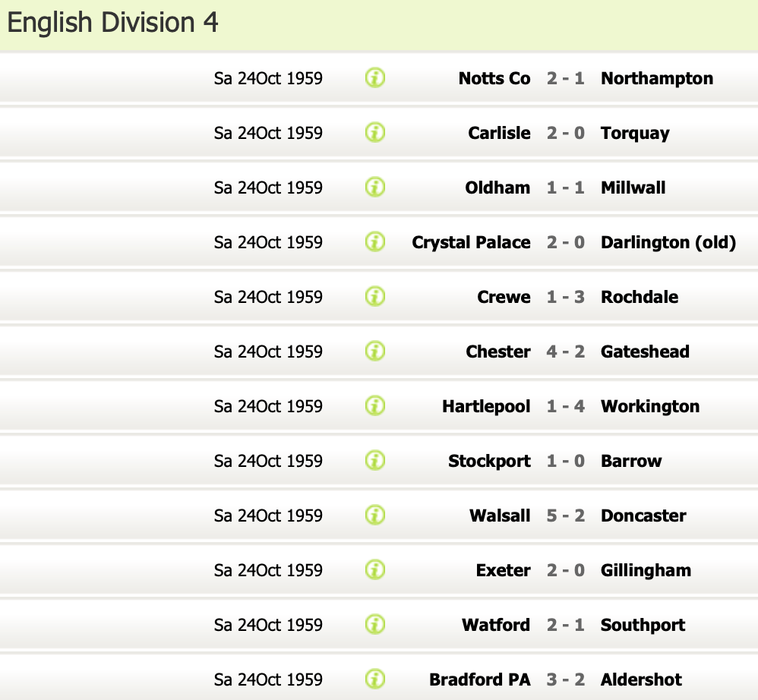Click the English Division 4 heading
The height and width of the screenshot is (700, 758).
click(x=113, y=23)
